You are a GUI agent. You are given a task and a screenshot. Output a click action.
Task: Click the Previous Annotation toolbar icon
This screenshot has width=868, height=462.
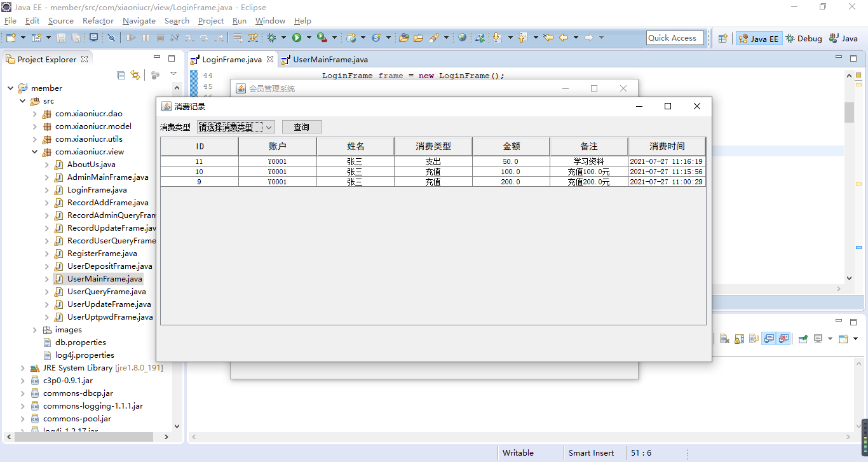coord(522,37)
